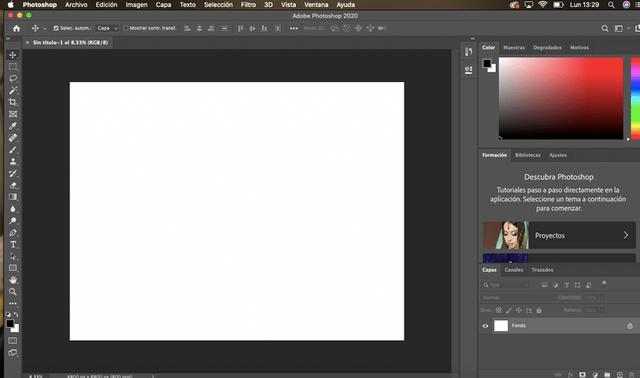Select the Clone Stamp tool
This screenshot has width=640, height=378.
pyautogui.click(x=13, y=162)
